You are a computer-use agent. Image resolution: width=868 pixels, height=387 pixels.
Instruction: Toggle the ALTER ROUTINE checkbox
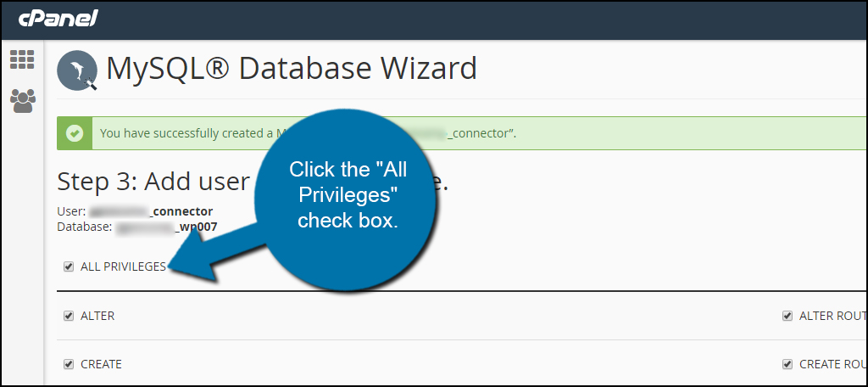click(787, 316)
